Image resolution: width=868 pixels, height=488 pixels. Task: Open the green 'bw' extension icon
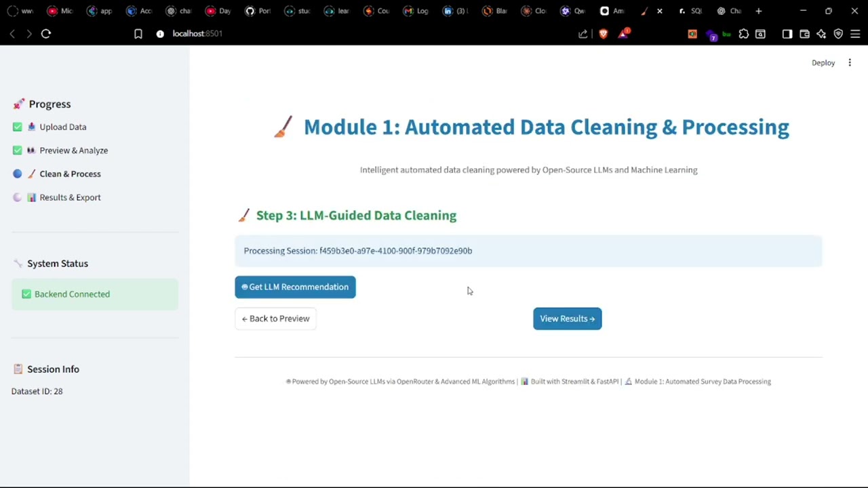(727, 34)
